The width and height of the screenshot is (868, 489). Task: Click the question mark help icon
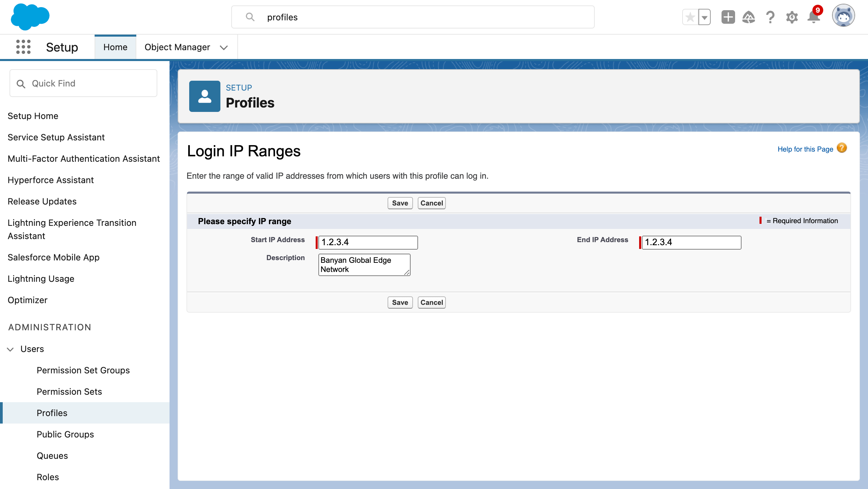pos(770,17)
